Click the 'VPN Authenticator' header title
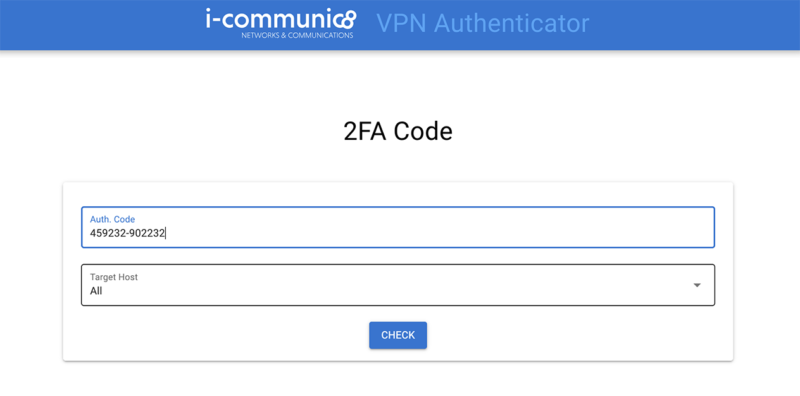The height and width of the screenshot is (396, 800). click(483, 23)
